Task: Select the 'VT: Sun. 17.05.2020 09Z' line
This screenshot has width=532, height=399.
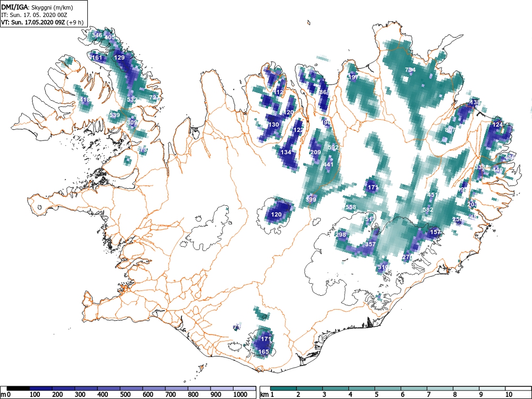Action: pos(33,22)
